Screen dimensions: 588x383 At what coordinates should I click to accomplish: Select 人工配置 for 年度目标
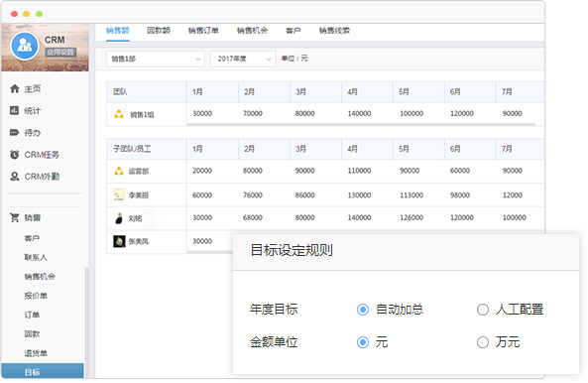click(x=483, y=310)
